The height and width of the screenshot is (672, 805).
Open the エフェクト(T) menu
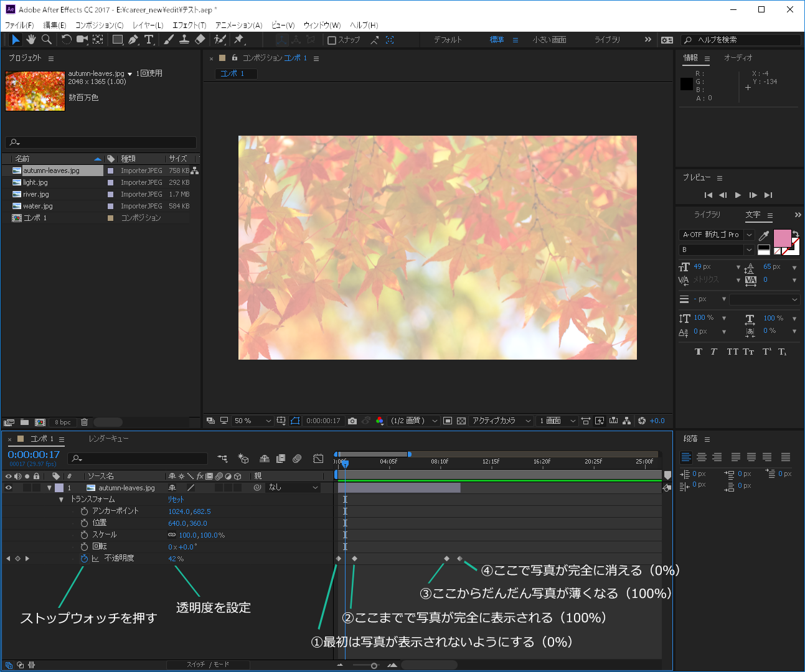point(189,26)
